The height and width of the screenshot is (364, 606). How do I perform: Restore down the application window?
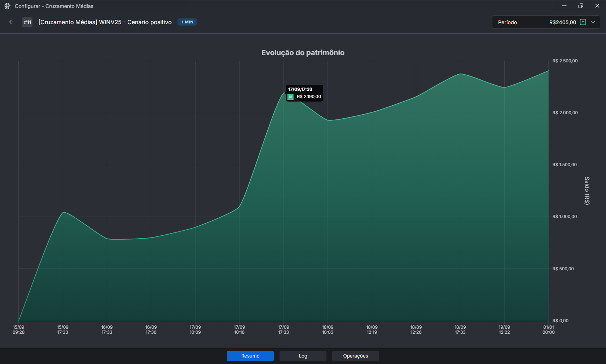pyautogui.click(x=580, y=6)
